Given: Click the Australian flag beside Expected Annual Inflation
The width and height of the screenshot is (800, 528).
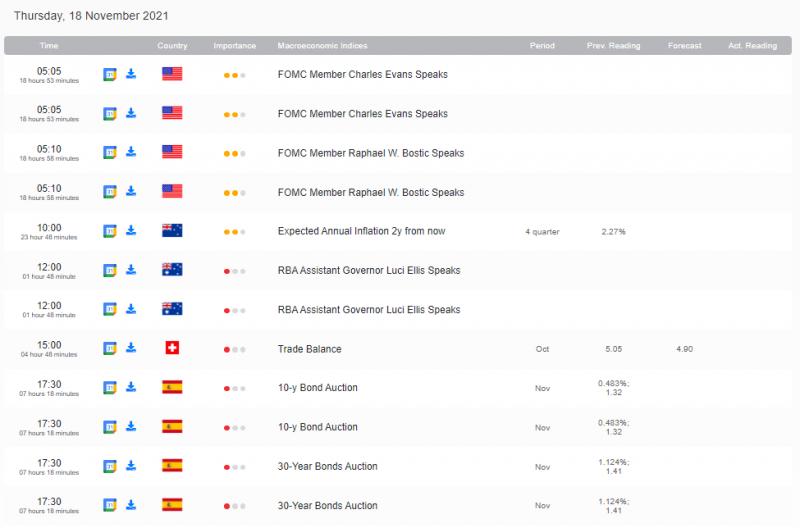Looking at the screenshot, I should [x=172, y=231].
